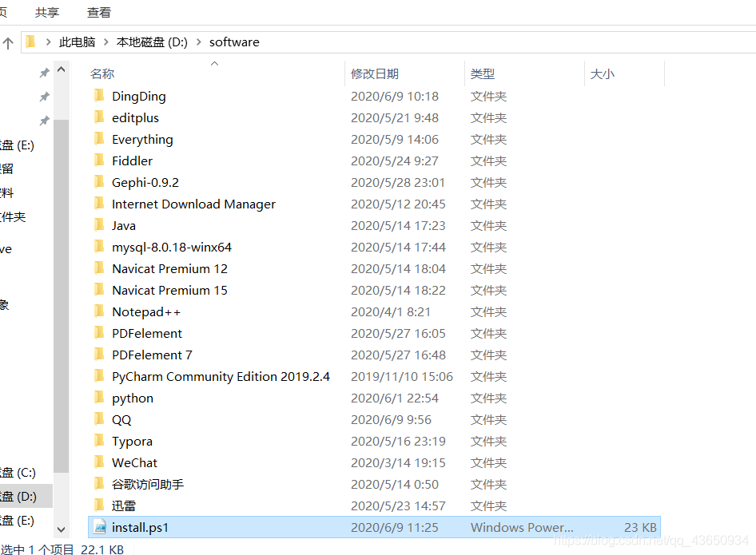This screenshot has height=555, width=756.
Task: Click the Typora folder icon
Action: [x=99, y=441]
